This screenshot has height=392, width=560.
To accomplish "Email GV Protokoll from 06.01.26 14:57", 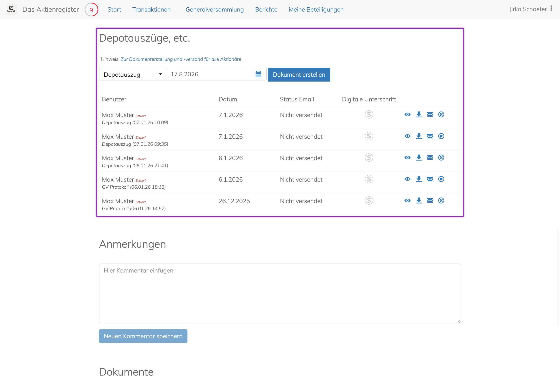I will [x=430, y=200].
